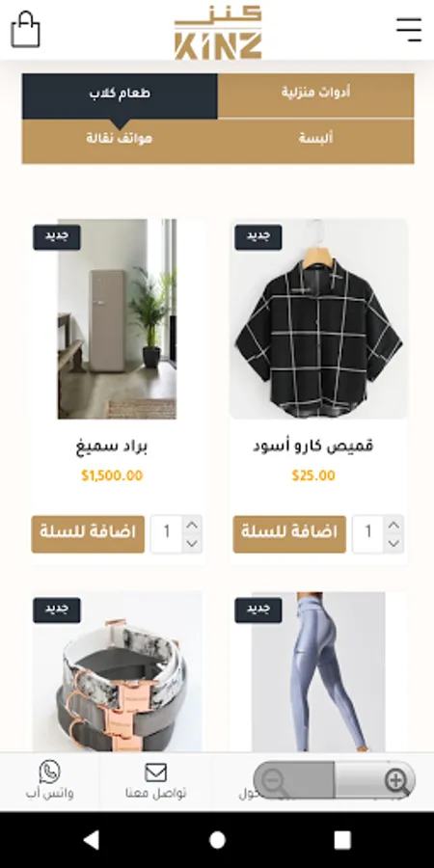Viewport: 434px width, 868px height.
Task: Tap the Android recent apps square button
Action: click(x=342, y=840)
